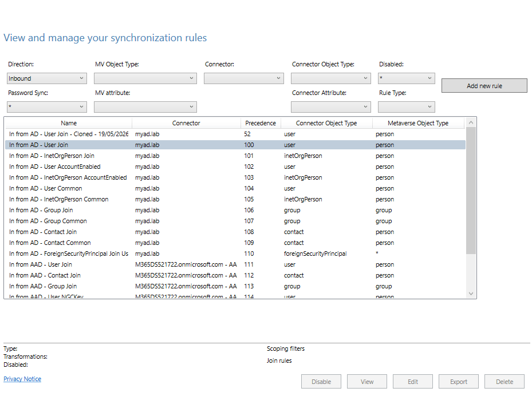Click the Export button

tap(458, 382)
